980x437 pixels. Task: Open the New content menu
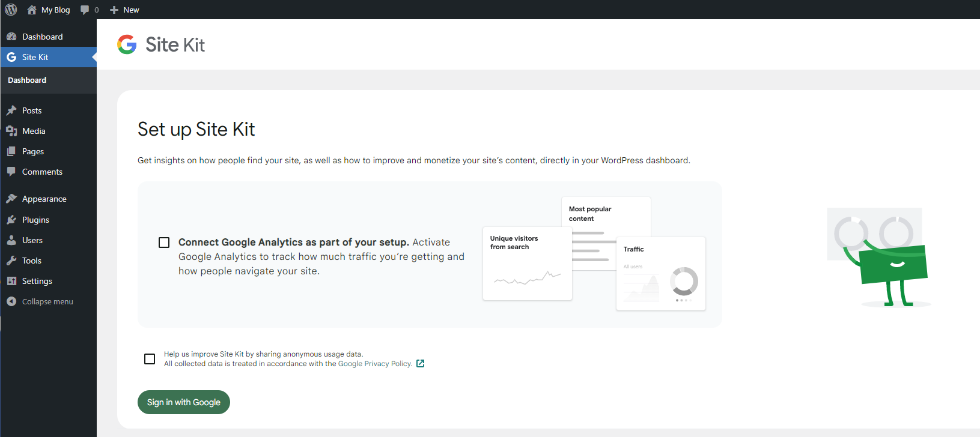point(124,10)
